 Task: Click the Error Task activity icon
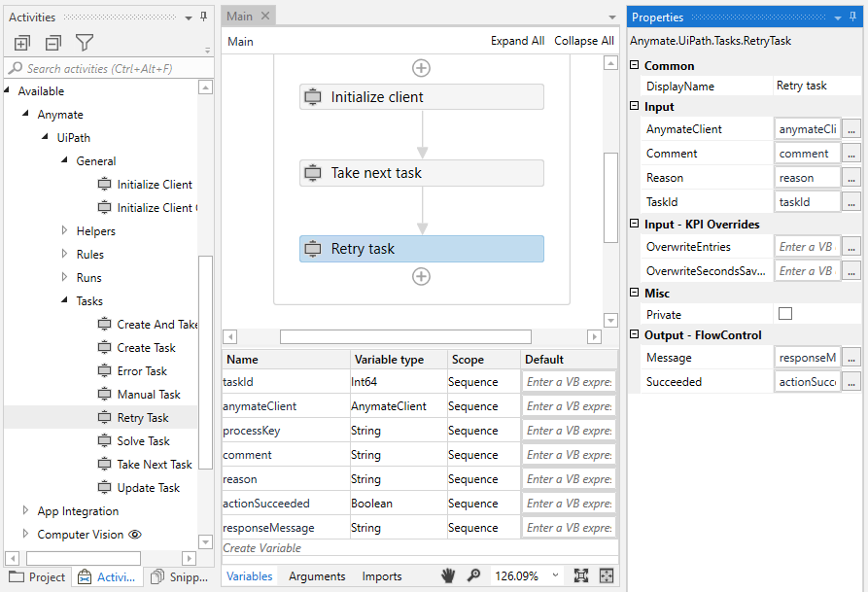click(x=105, y=370)
